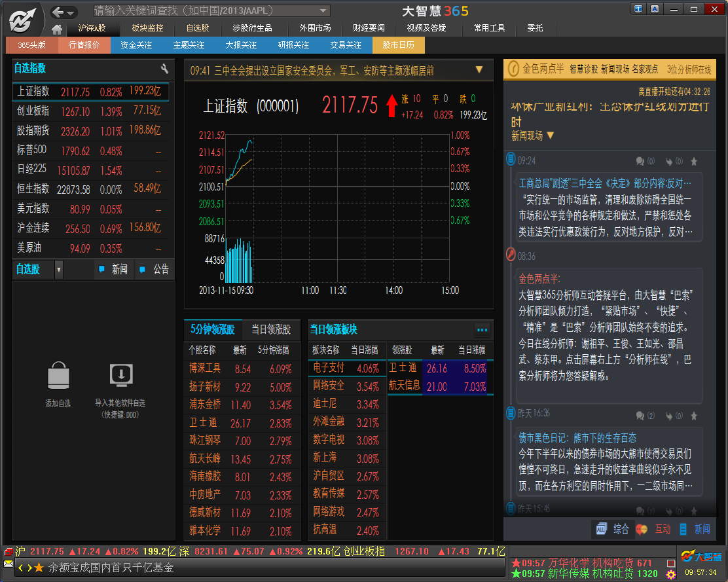This screenshot has height=582, width=728.
Task: Expand the headline ticker with the yellow triangle
Action: (x=479, y=70)
